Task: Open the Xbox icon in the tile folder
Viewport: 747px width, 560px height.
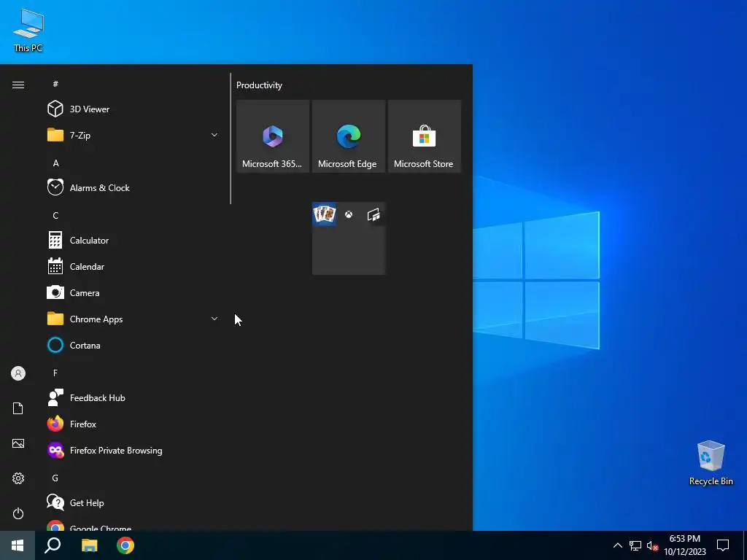Action: point(349,215)
